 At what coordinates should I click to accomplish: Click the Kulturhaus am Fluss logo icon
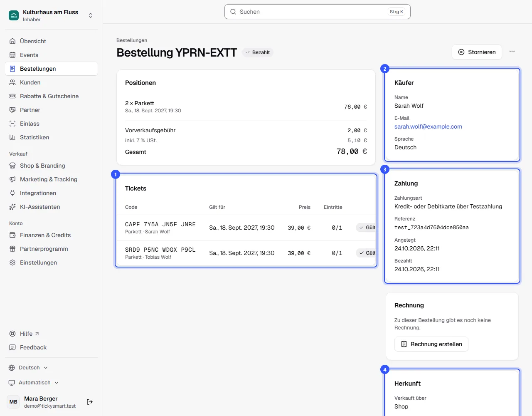tap(14, 16)
